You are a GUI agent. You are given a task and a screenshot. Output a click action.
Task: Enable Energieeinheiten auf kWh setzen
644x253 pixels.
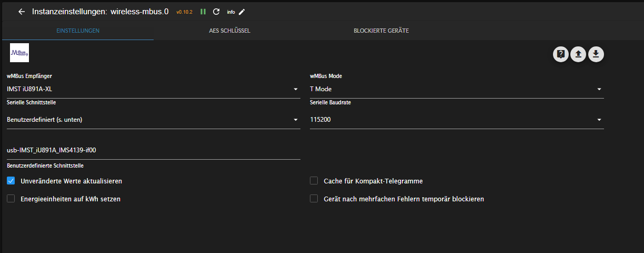coord(11,199)
